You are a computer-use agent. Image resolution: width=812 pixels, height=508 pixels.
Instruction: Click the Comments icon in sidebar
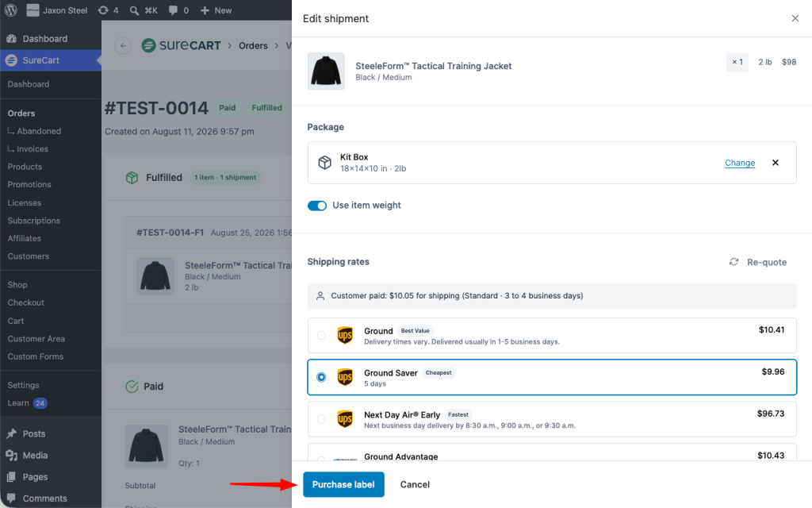11,498
